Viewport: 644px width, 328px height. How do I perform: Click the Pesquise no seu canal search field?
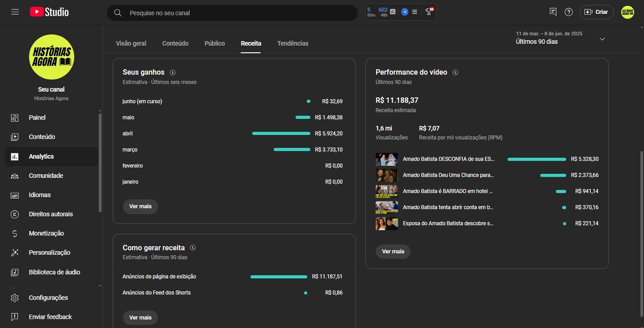pos(232,13)
